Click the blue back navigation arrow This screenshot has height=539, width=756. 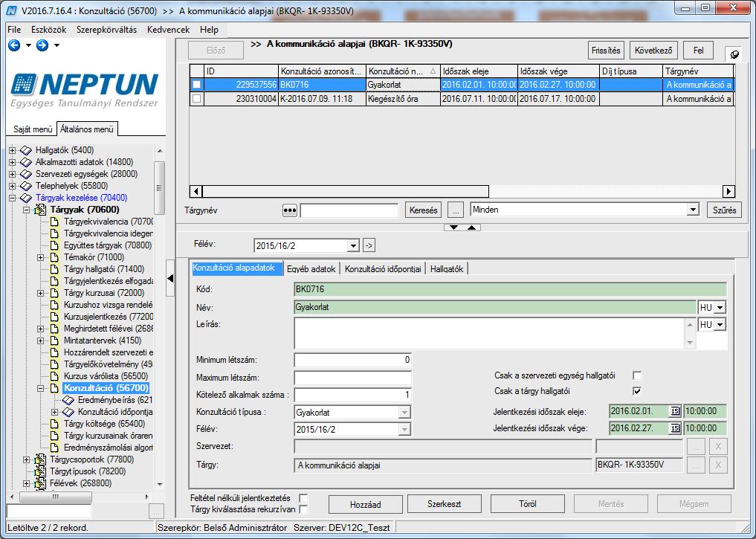(14, 45)
